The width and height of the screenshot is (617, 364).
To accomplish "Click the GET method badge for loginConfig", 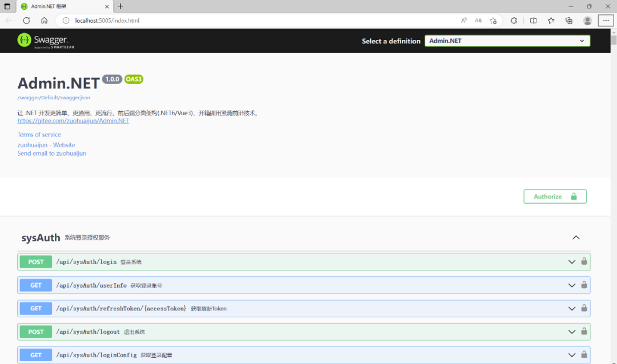I will [x=36, y=355].
